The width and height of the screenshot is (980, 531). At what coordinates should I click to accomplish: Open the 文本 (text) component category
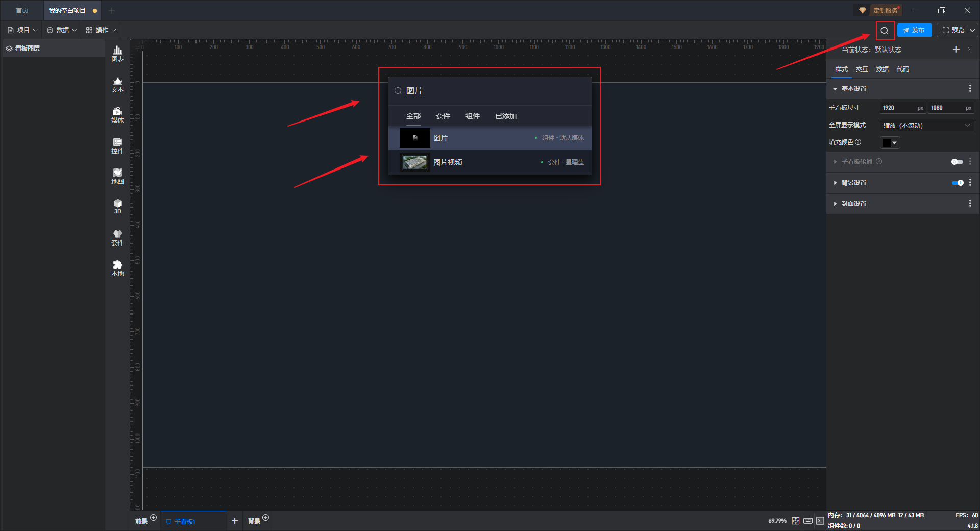click(x=117, y=84)
